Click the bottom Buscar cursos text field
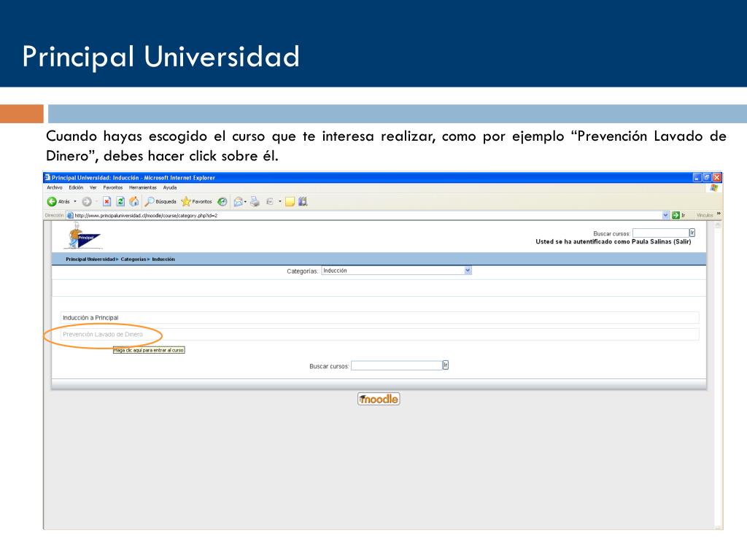The width and height of the screenshot is (747, 560). pos(396,365)
